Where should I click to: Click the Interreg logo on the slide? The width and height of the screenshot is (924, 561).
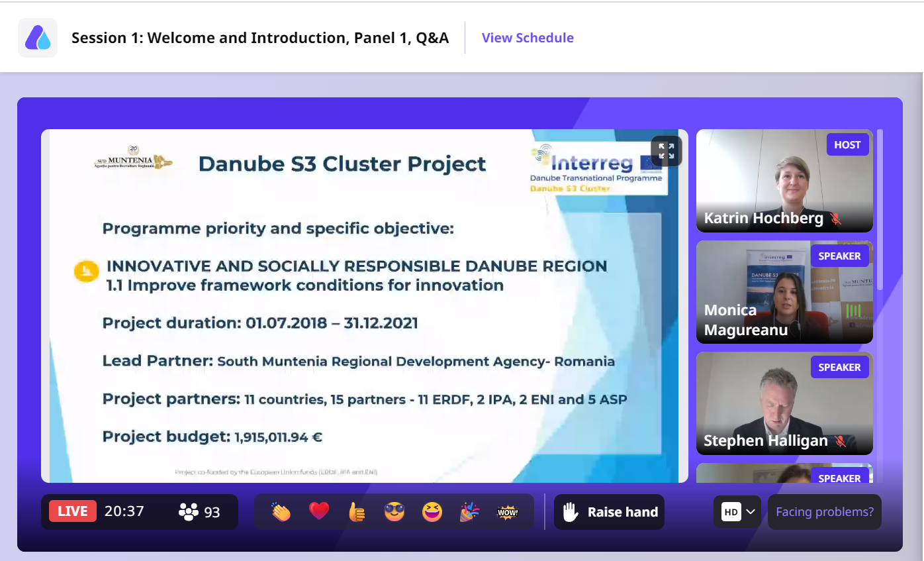597,168
